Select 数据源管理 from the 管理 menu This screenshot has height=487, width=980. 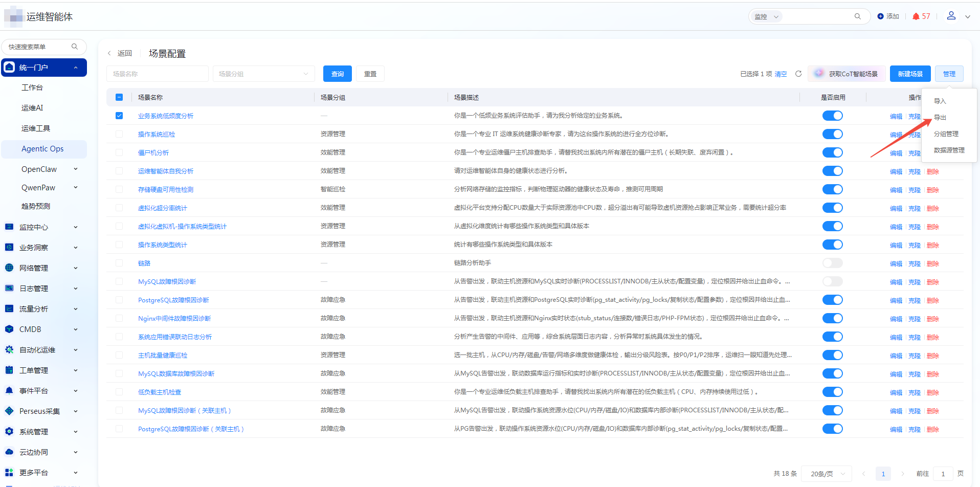click(x=949, y=150)
